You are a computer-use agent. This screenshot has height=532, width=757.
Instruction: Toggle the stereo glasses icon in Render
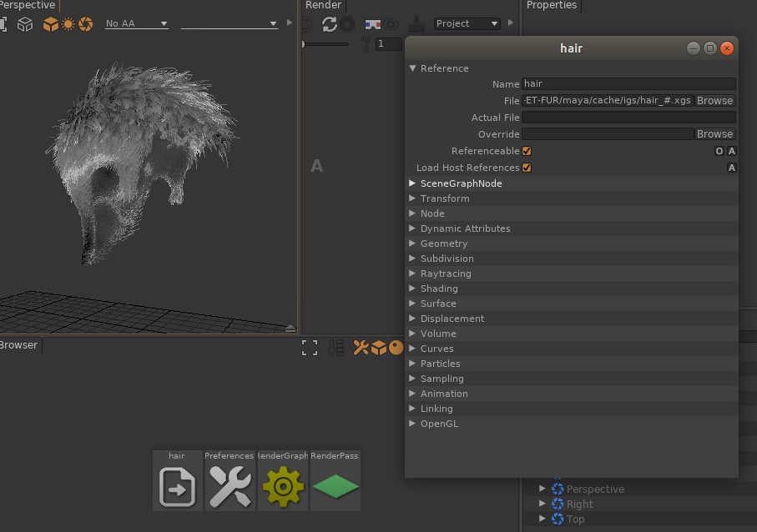click(x=373, y=24)
